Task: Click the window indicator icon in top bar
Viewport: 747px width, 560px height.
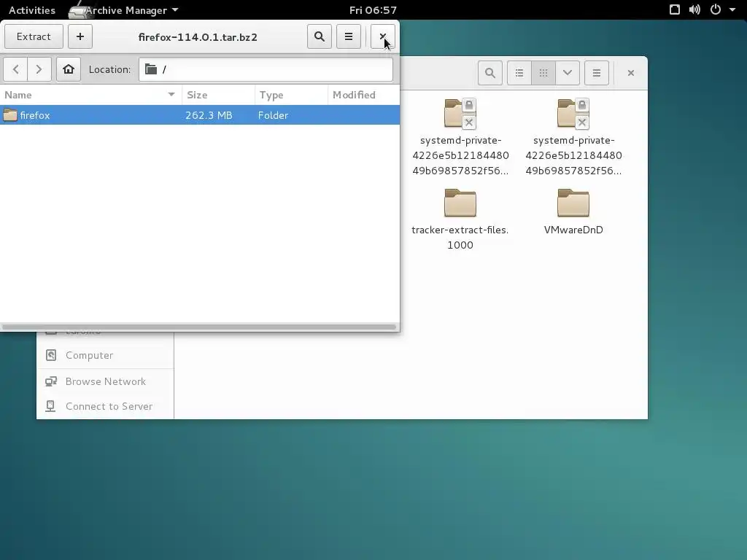Action: (x=675, y=10)
